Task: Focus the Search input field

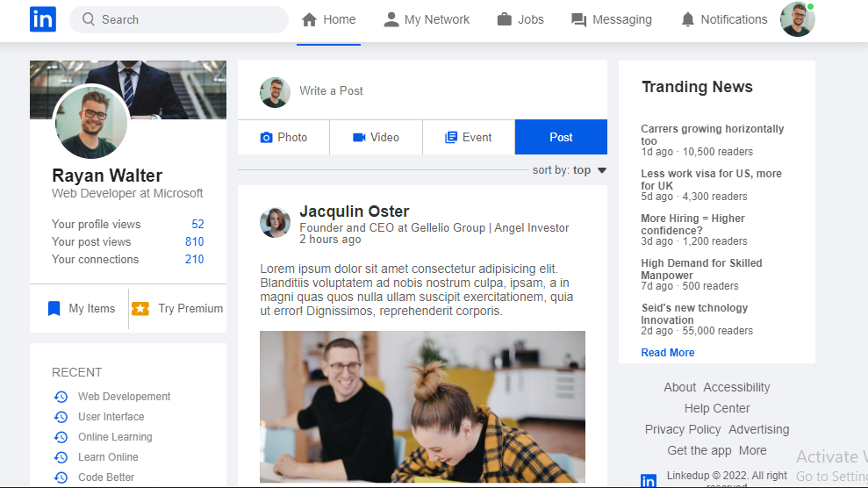Action: [x=179, y=19]
